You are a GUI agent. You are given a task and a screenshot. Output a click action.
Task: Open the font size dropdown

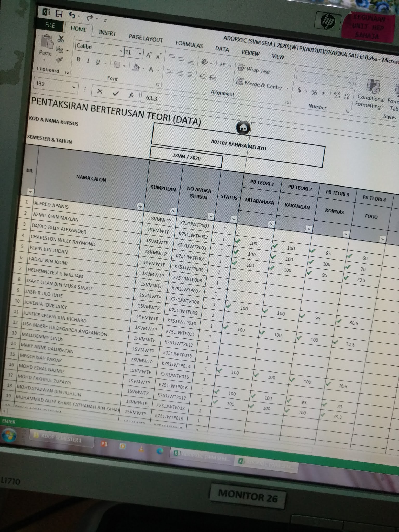140,54
